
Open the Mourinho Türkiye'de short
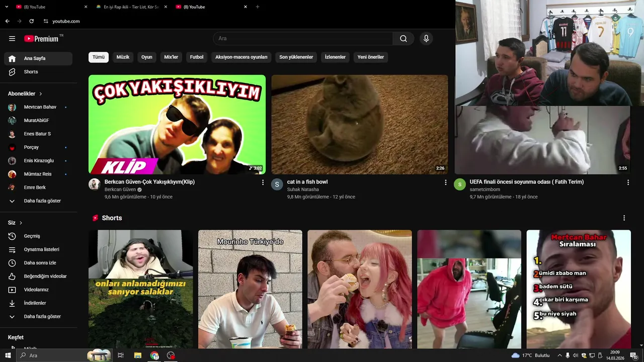tap(250, 289)
